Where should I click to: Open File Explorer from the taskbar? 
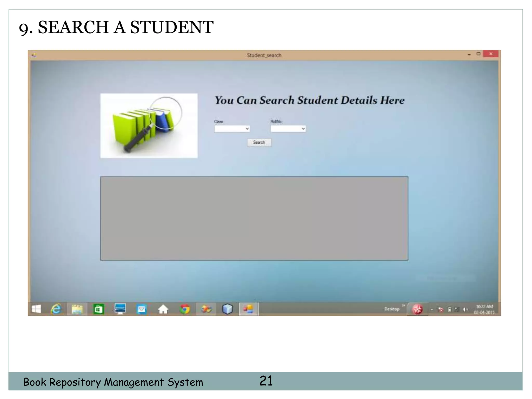coord(77,309)
